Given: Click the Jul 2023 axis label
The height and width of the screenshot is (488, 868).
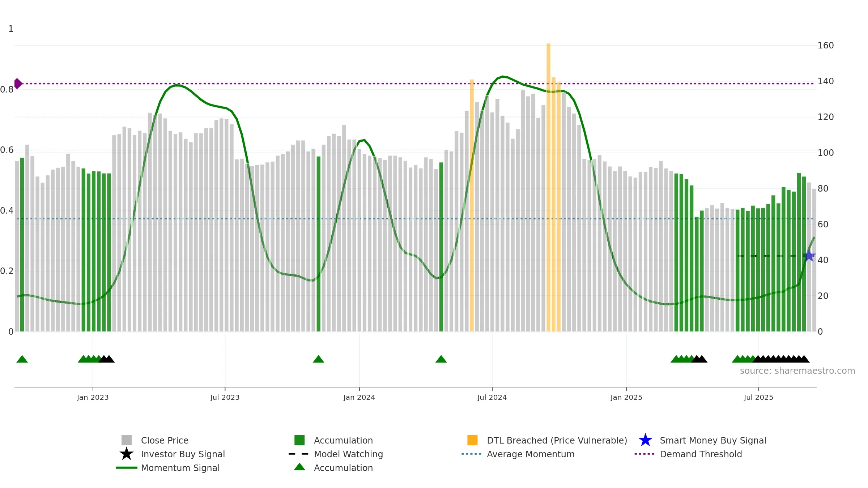Looking at the screenshot, I should tap(225, 398).
